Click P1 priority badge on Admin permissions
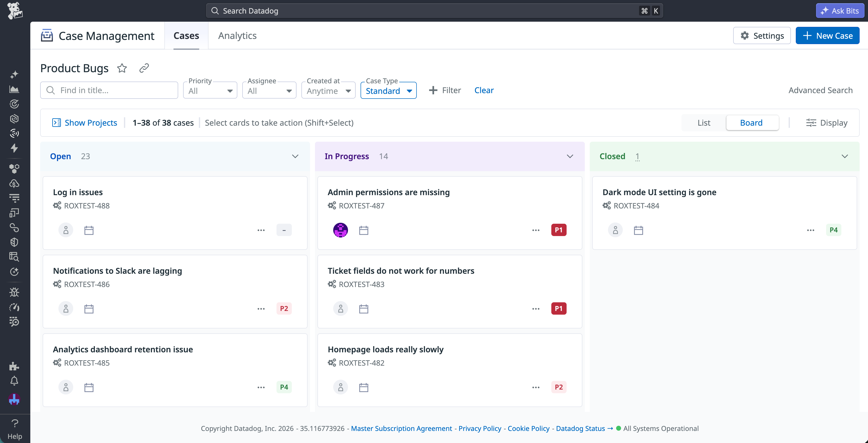 559,230
